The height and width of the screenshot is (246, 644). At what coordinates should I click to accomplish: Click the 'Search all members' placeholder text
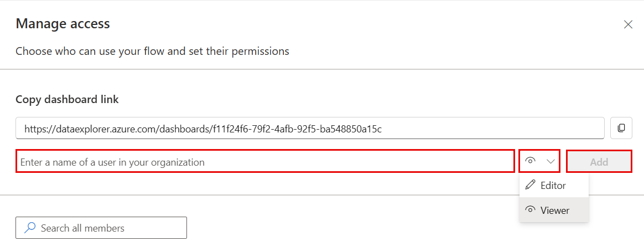pyautogui.click(x=82, y=228)
